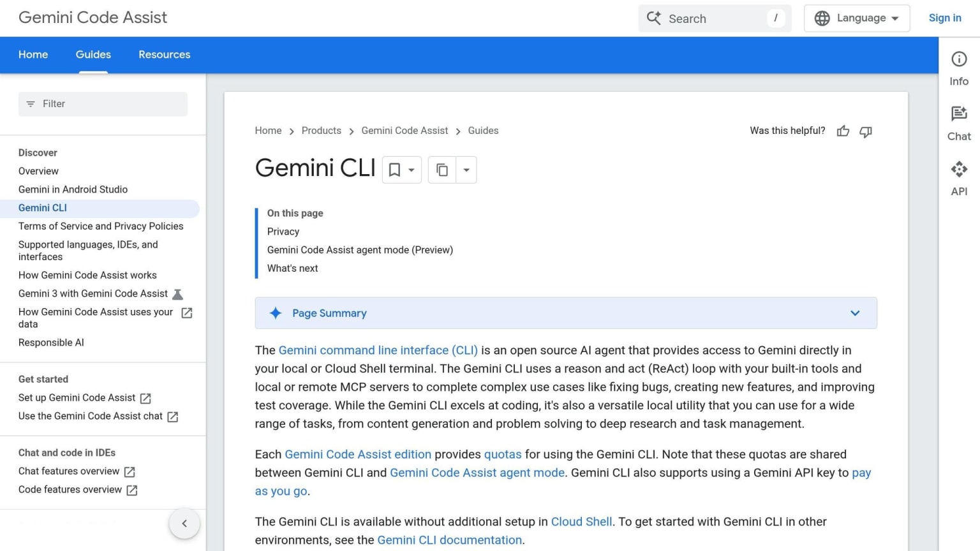Click Home in the breadcrumb
This screenshot has height=551, width=980.
268,131
